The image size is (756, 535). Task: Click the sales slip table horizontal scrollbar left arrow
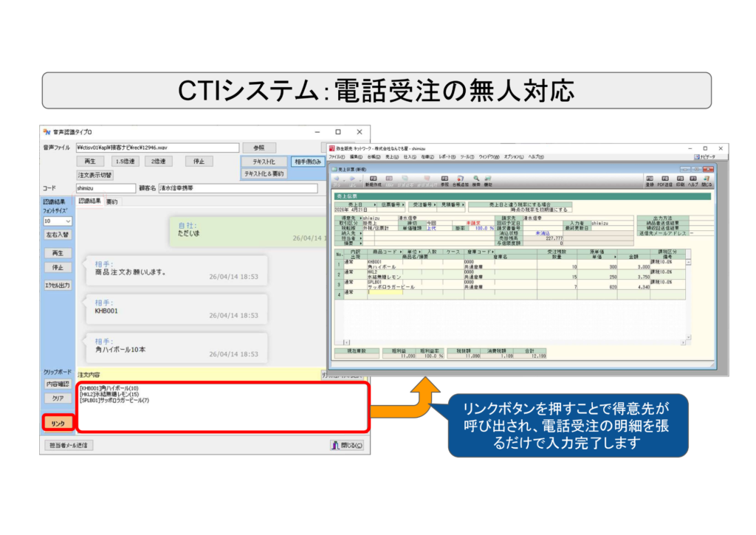coord(346,342)
